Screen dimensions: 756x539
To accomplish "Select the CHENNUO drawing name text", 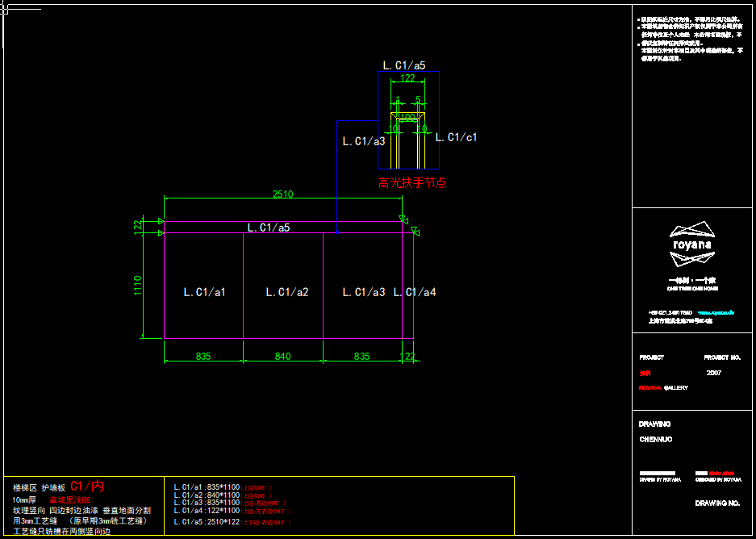I will [655, 440].
